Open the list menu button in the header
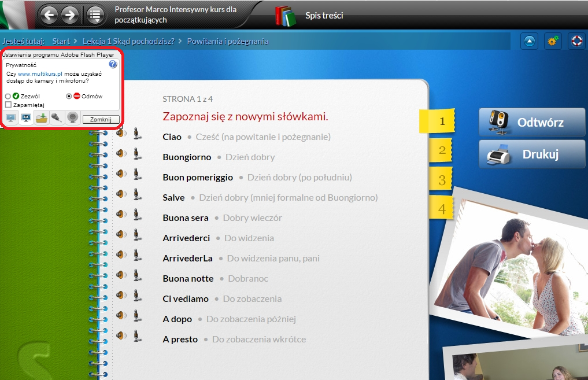Viewport: 588px width, 380px height. coord(95,14)
